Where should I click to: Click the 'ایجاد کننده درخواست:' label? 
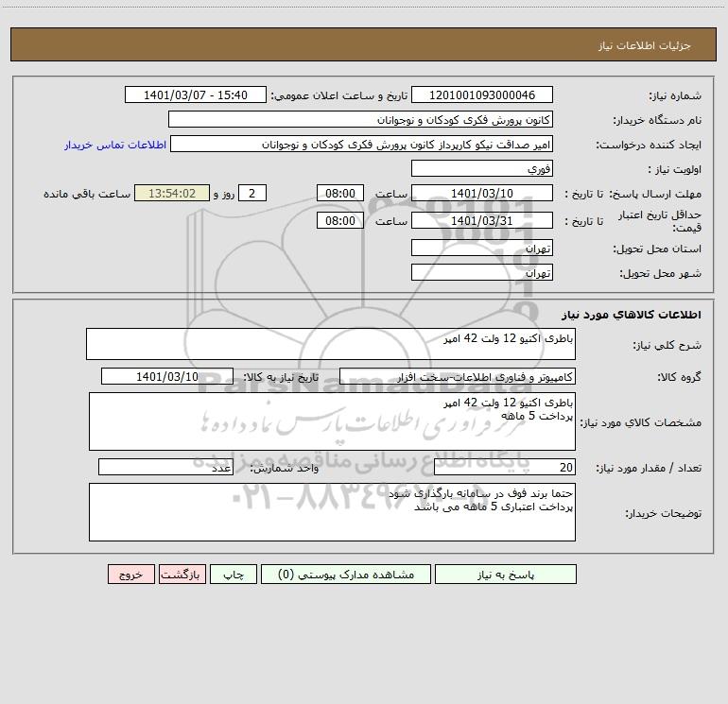tap(650, 145)
